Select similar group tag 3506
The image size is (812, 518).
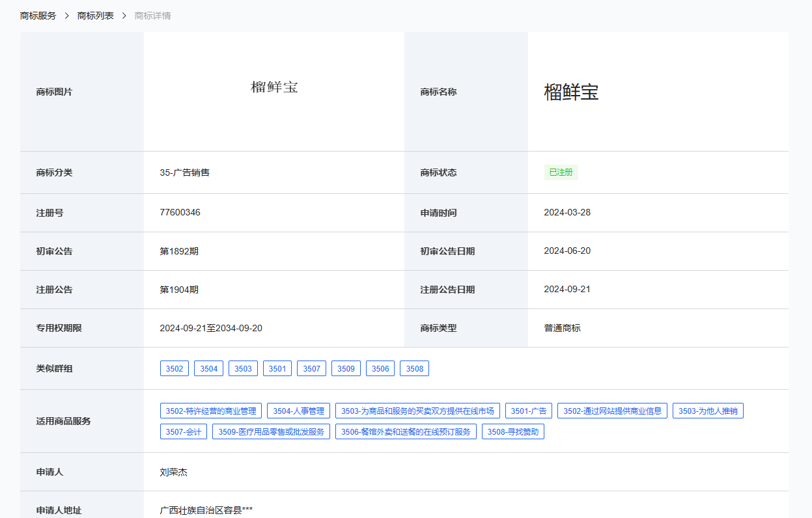pyautogui.click(x=380, y=369)
